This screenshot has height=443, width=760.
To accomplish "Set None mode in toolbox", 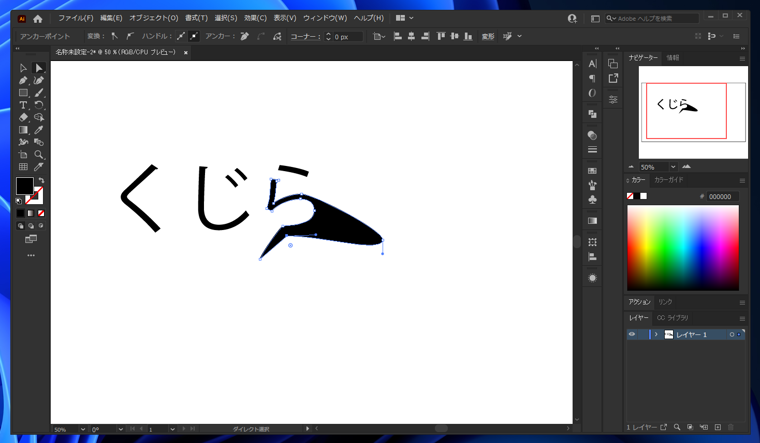I will [x=41, y=213].
